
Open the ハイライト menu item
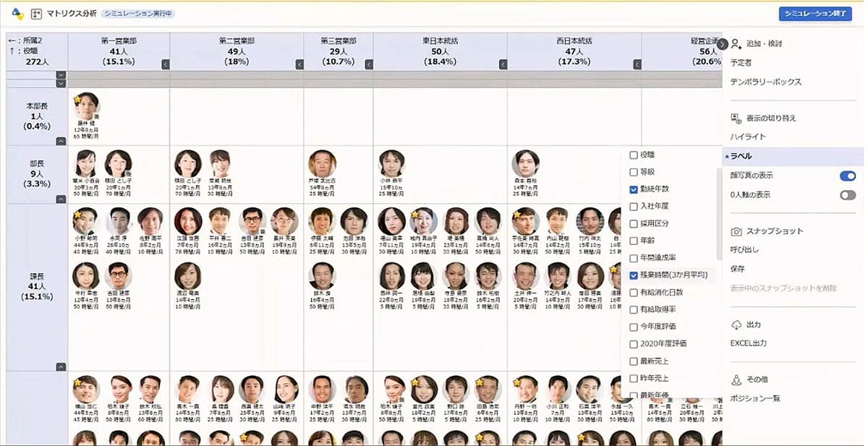tap(748, 137)
